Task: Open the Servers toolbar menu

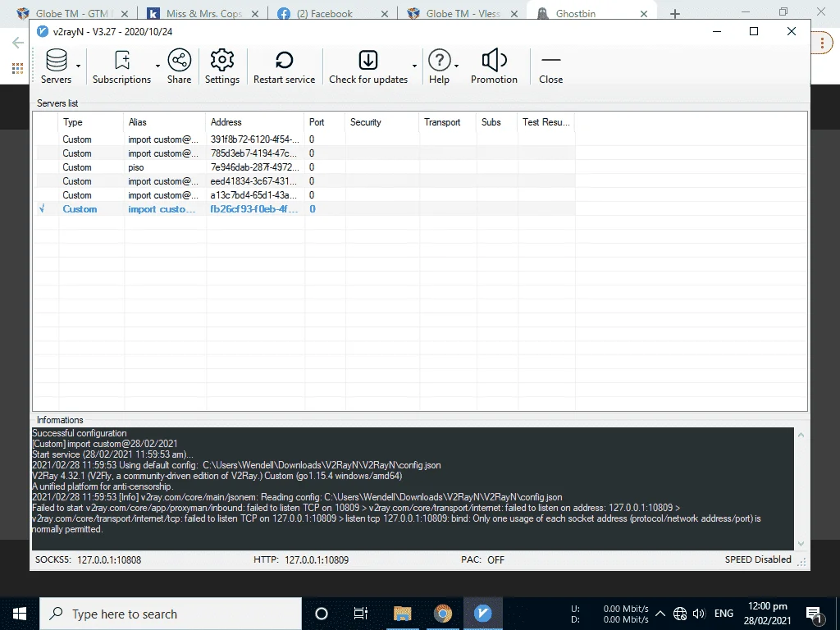Action: [56, 66]
